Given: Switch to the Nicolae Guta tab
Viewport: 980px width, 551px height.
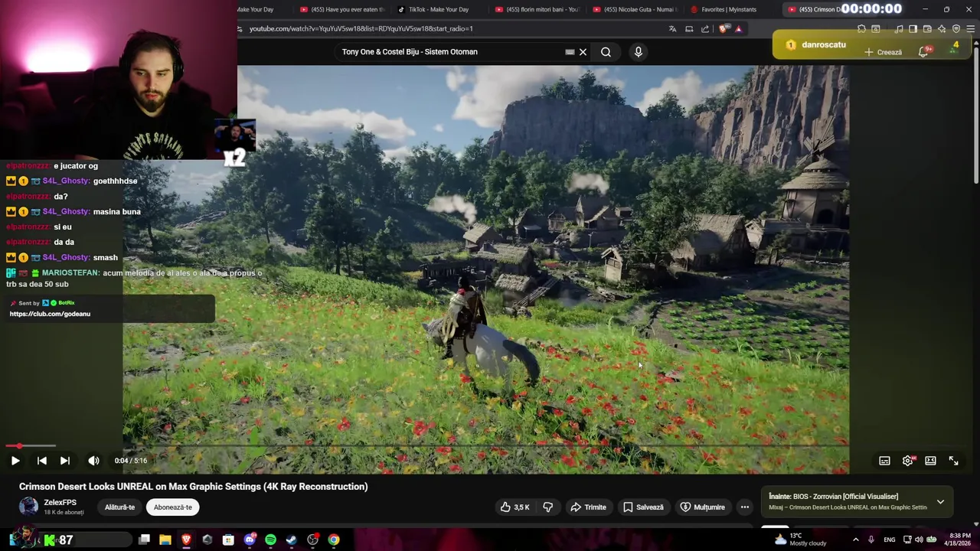Looking at the screenshot, I should [x=635, y=9].
